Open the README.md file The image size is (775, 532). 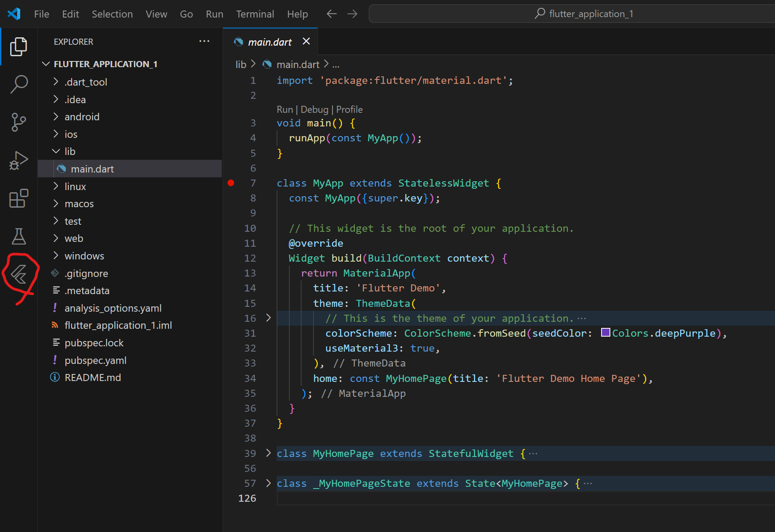point(130,377)
